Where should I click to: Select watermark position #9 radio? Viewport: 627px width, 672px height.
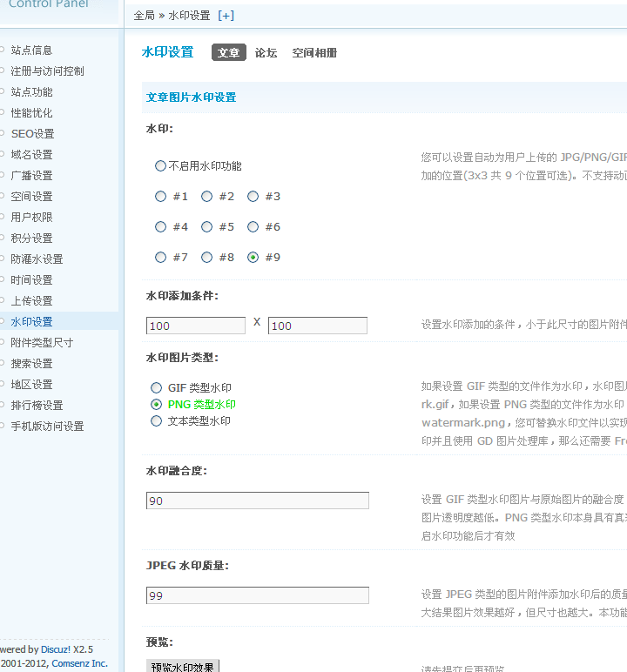click(x=253, y=257)
